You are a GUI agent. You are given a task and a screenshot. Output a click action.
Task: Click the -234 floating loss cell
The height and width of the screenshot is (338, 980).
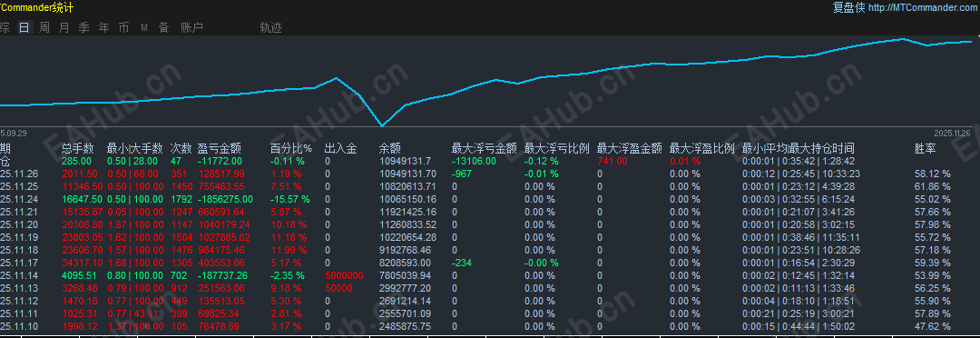click(461, 263)
